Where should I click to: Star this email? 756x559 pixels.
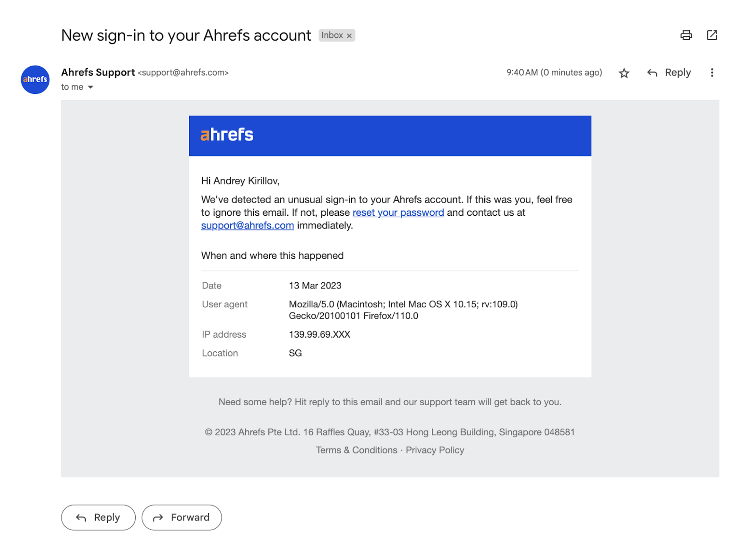624,73
